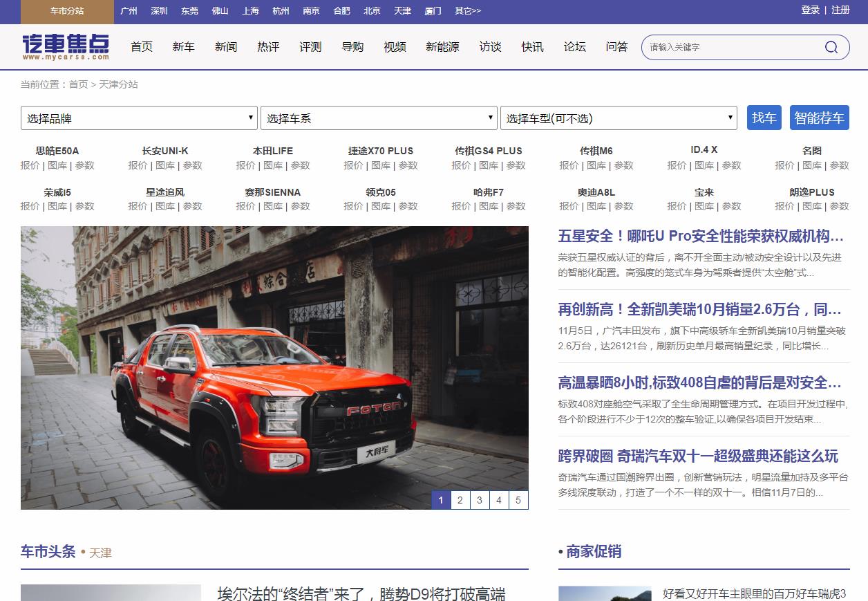The height and width of the screenshot is (601, 868).
Task: Open headline 跨界破圈 奇瑞汽车双十一 article
Action: click(698, 456)
